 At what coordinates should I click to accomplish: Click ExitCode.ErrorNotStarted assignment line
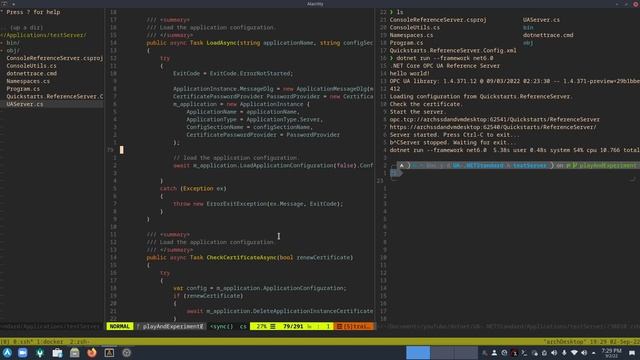tap(233, 73)
